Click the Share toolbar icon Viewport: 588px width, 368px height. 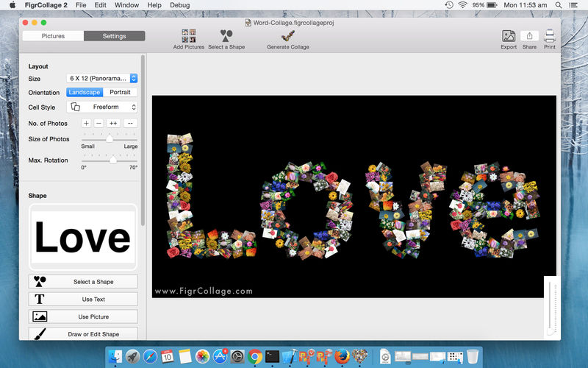click(x=529, y=36)
